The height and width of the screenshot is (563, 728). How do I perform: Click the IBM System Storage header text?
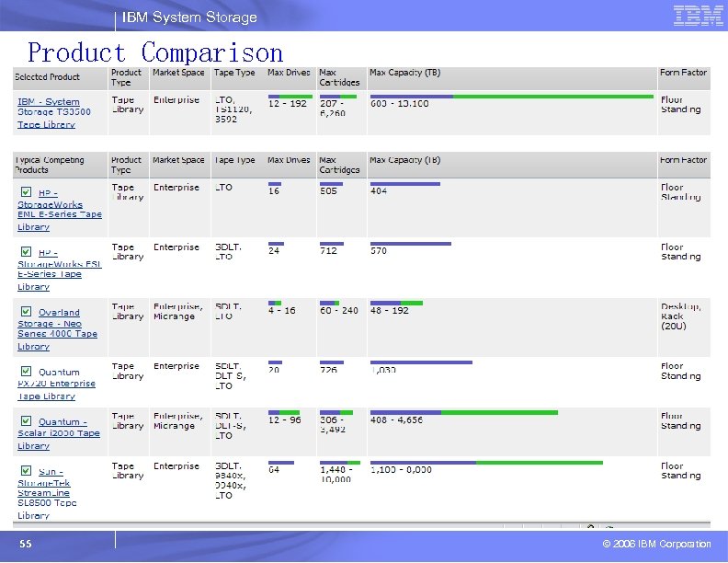pyautogui.click(x=189, y=17)
